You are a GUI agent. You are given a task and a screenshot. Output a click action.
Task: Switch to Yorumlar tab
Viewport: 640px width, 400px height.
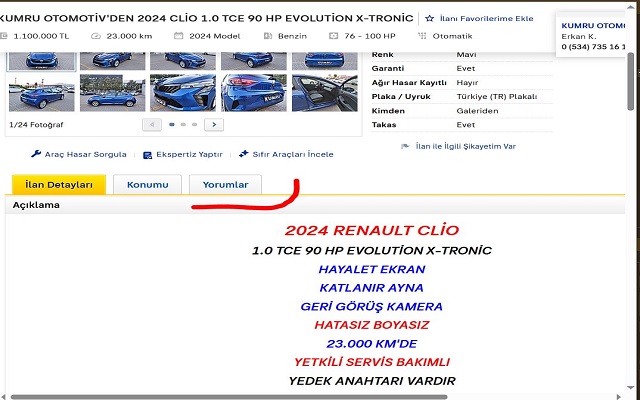click(x=225, y=184)
